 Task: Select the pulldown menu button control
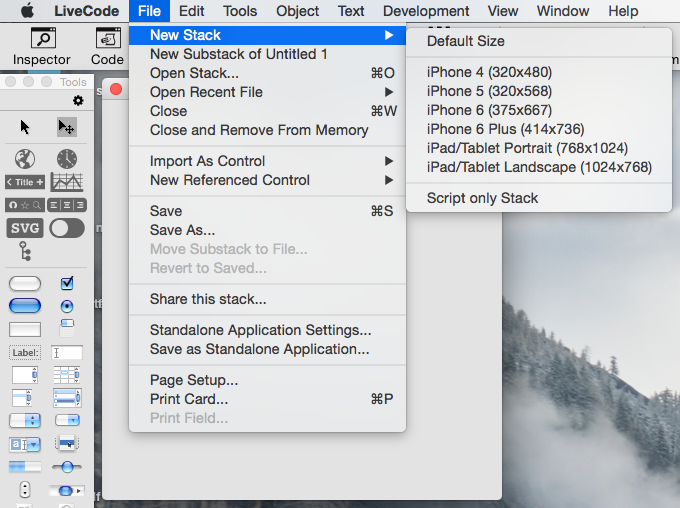click(67, 420)
